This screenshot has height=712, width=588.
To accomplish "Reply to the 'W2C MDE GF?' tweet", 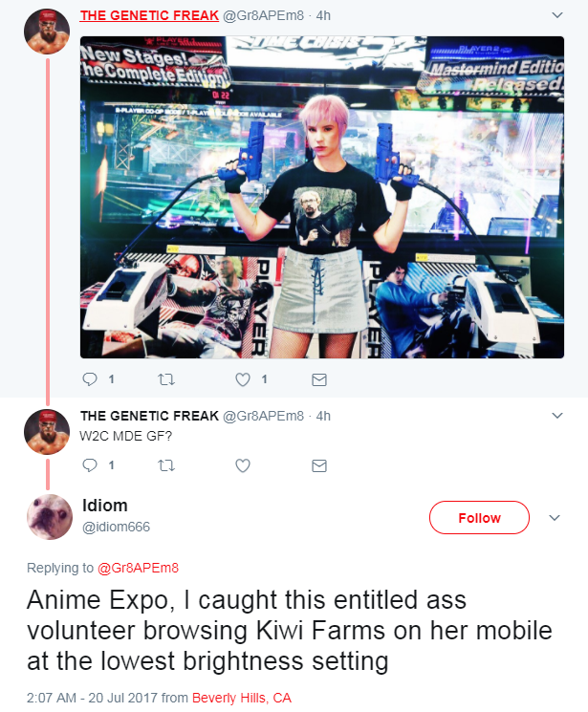I will click(90, 465).
